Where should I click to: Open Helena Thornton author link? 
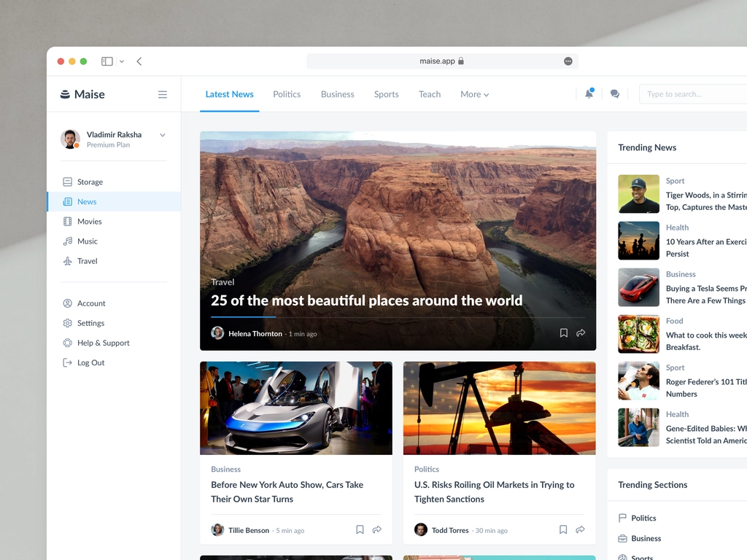(255, 334)
